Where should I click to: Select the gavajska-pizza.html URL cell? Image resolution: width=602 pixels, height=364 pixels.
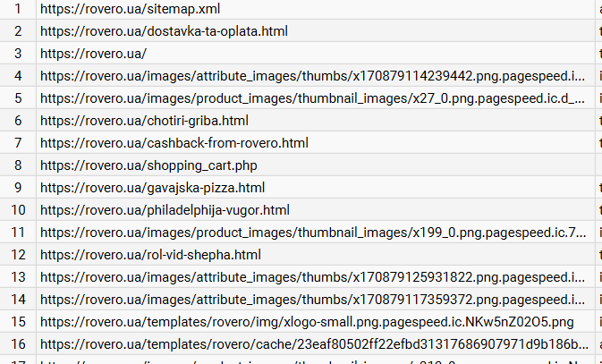152,188
